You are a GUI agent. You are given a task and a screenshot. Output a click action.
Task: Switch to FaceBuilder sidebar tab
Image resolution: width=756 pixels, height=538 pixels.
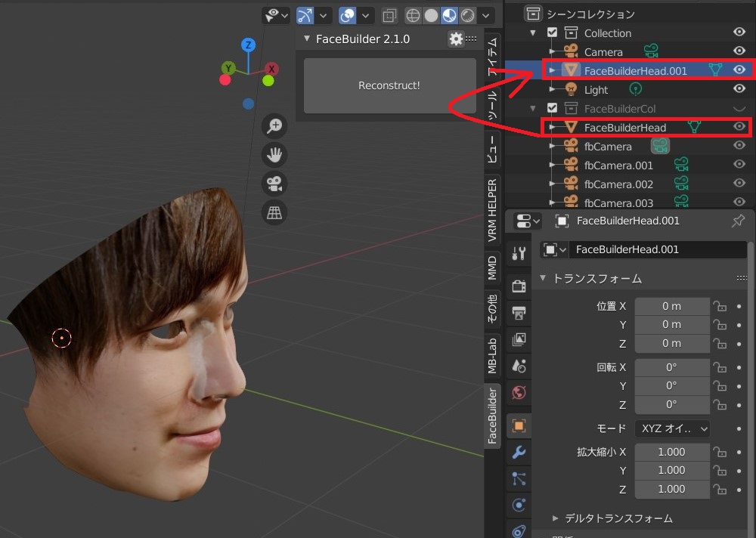(x=492, y=416)
